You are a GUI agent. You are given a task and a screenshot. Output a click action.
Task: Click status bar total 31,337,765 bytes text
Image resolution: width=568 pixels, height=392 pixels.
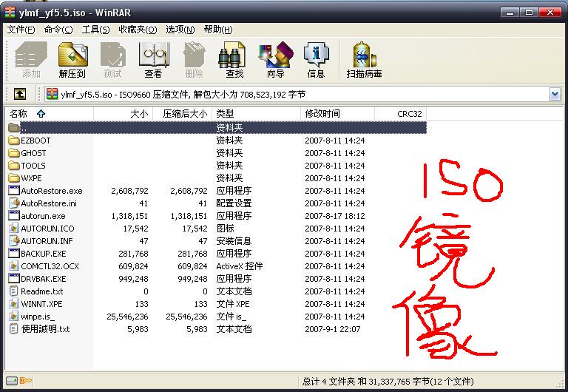tap(388, 381)
